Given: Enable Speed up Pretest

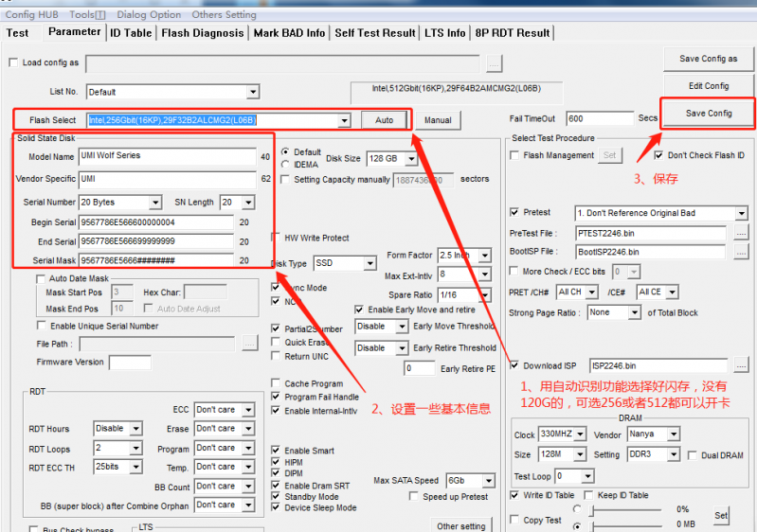Looking at the screenshot, I should pos(414,496).
